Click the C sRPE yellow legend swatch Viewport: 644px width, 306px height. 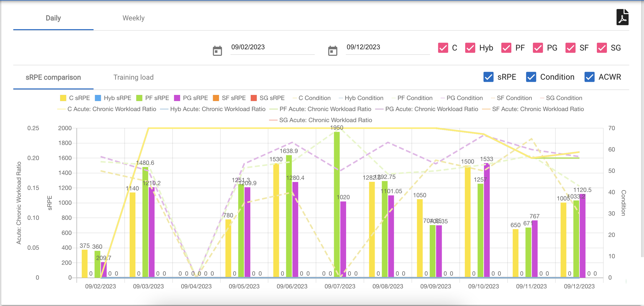tap(63, 98)
